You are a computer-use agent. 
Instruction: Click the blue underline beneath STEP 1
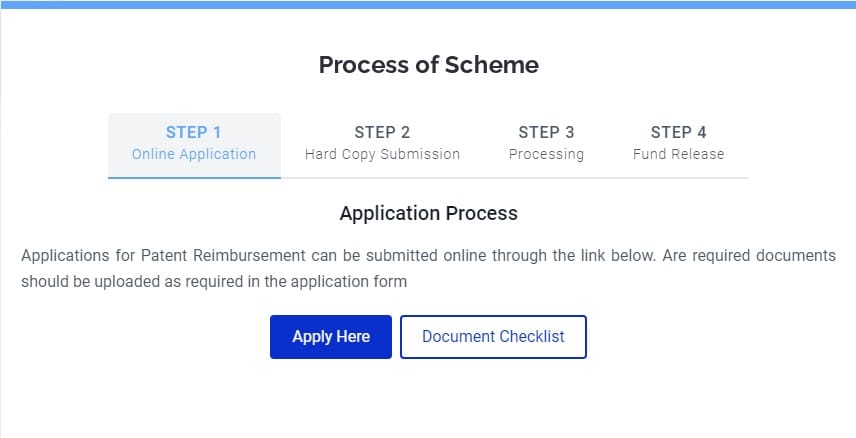[194, 177]
